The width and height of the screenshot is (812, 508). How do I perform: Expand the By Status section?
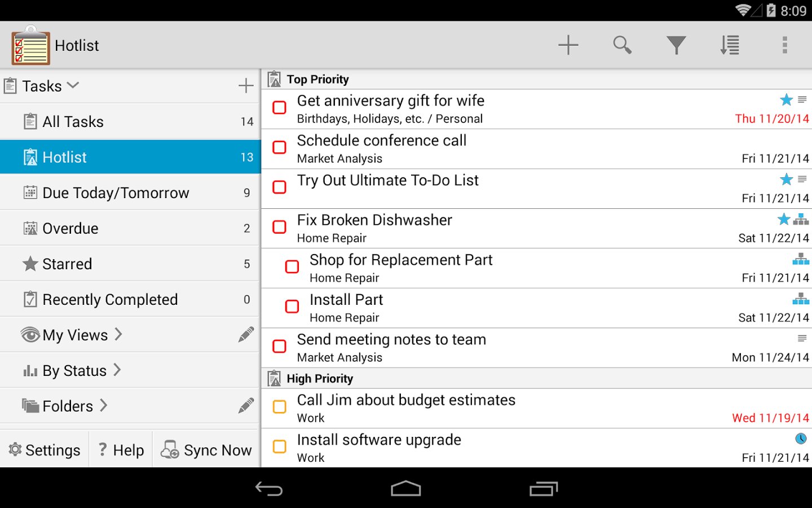[117, 370]
